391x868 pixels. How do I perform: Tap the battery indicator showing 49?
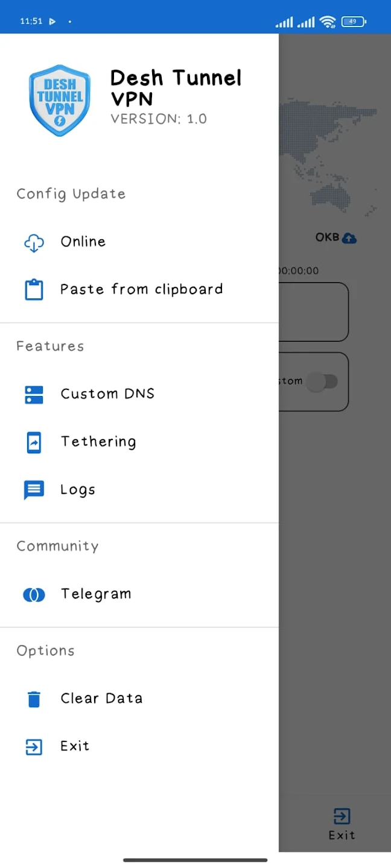[x=353, y=21]
